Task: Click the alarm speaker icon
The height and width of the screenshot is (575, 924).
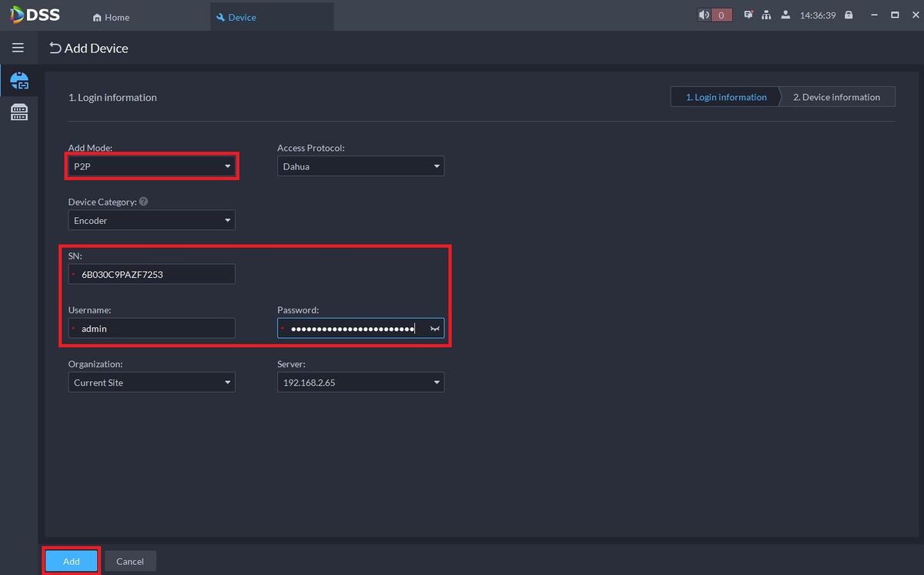Action: pos(703,15)
